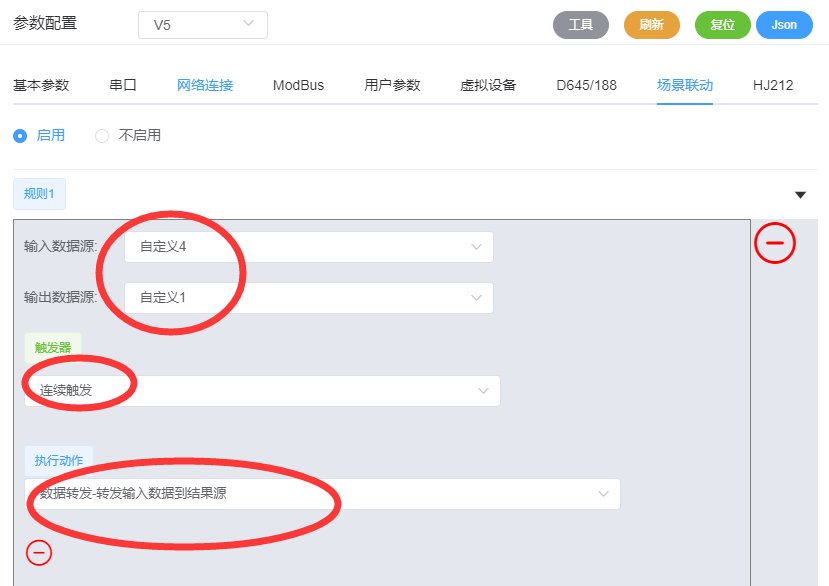Open the 数据转发 action dropdown
The width and height of the screenshot is (829, 586).
point(322,494)
